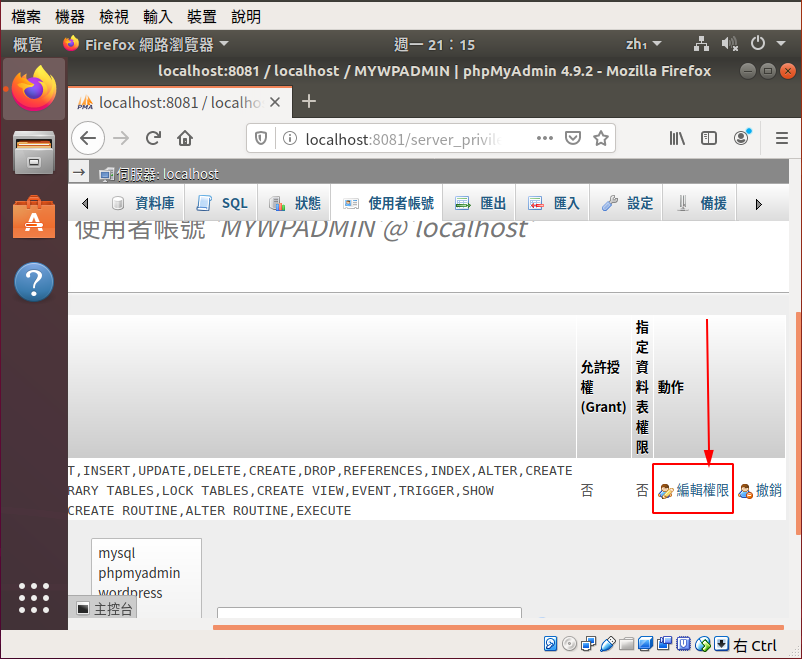Screen dimensions: 802x659
Task: Bookmark this page with the star
Action: [601, 138]
